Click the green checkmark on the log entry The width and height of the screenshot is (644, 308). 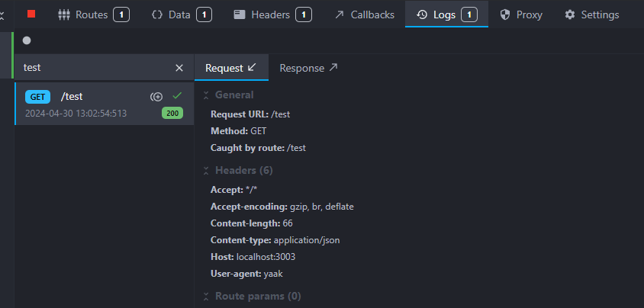click(177, 95)
